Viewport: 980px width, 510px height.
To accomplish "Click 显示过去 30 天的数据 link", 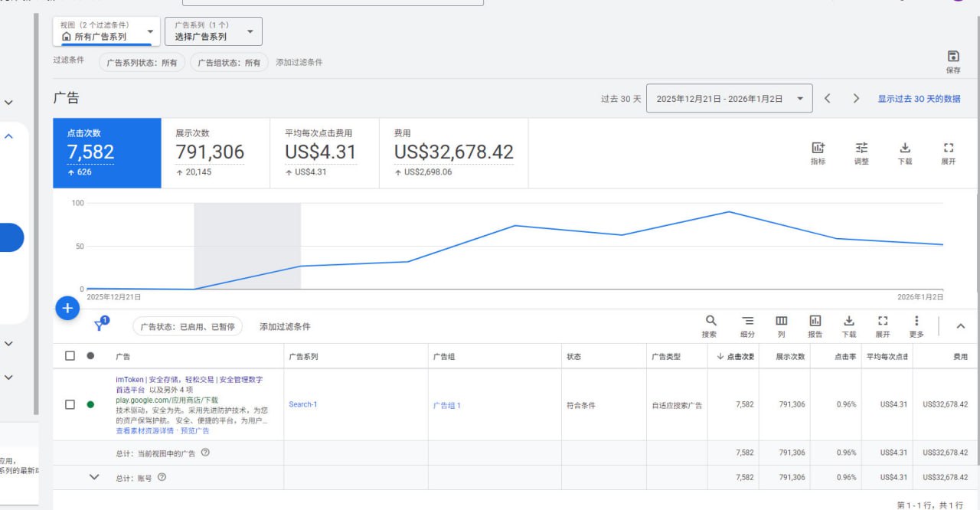I will [x=919, y=99].
